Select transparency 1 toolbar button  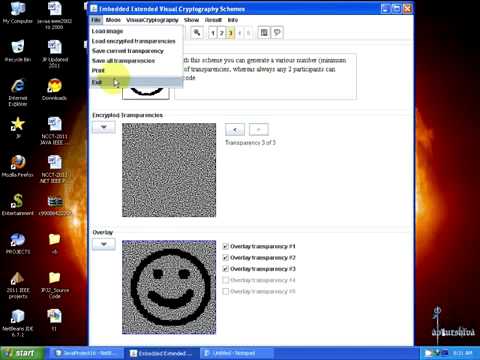213,33
